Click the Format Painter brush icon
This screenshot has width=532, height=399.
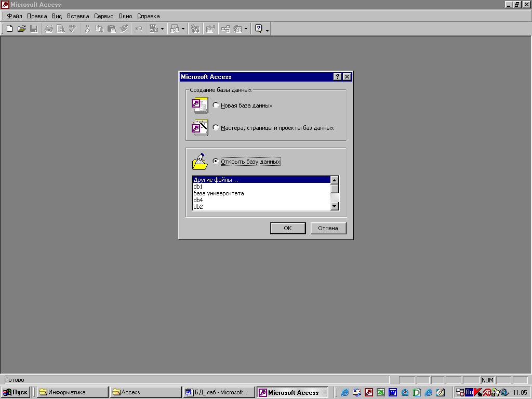[x=124, y=29]
